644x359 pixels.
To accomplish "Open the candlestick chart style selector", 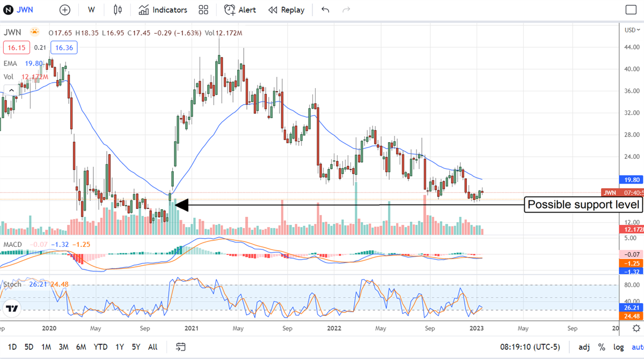I will 118,10.
